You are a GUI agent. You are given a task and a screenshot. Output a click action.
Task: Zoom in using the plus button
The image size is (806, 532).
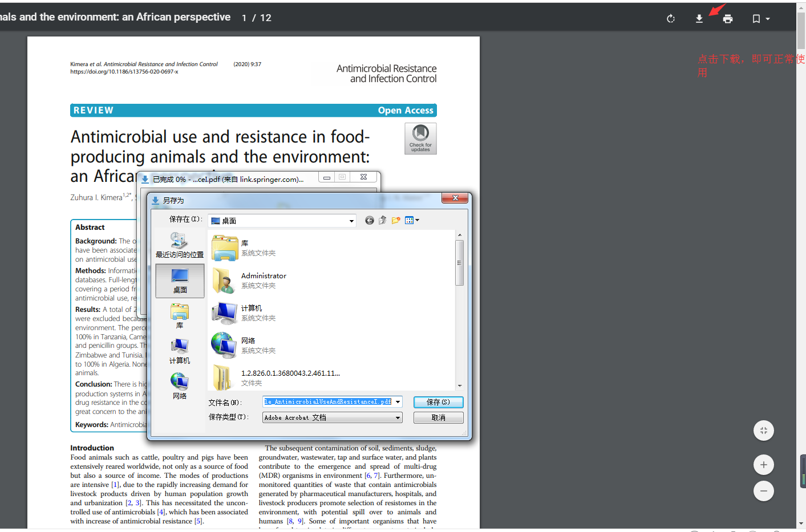tap(763, 465)
